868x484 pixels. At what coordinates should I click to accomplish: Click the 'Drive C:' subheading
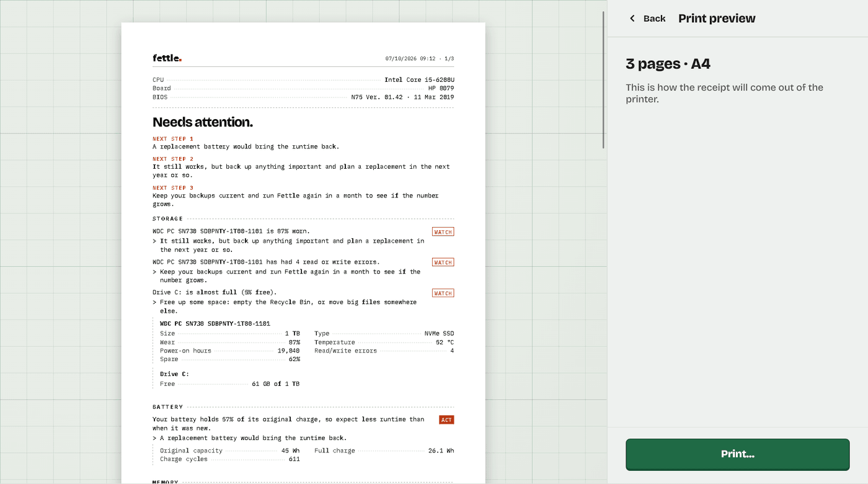click(174, 374)
